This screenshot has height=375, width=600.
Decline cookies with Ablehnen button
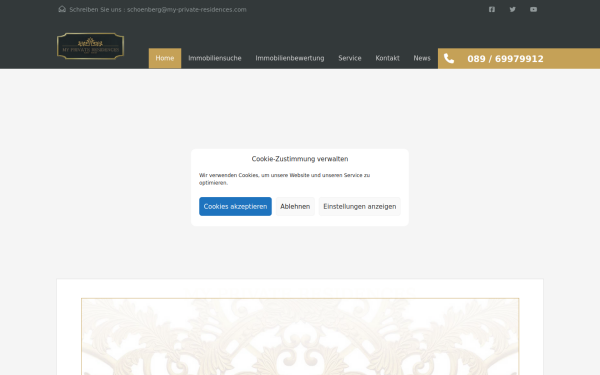(295, 207)
